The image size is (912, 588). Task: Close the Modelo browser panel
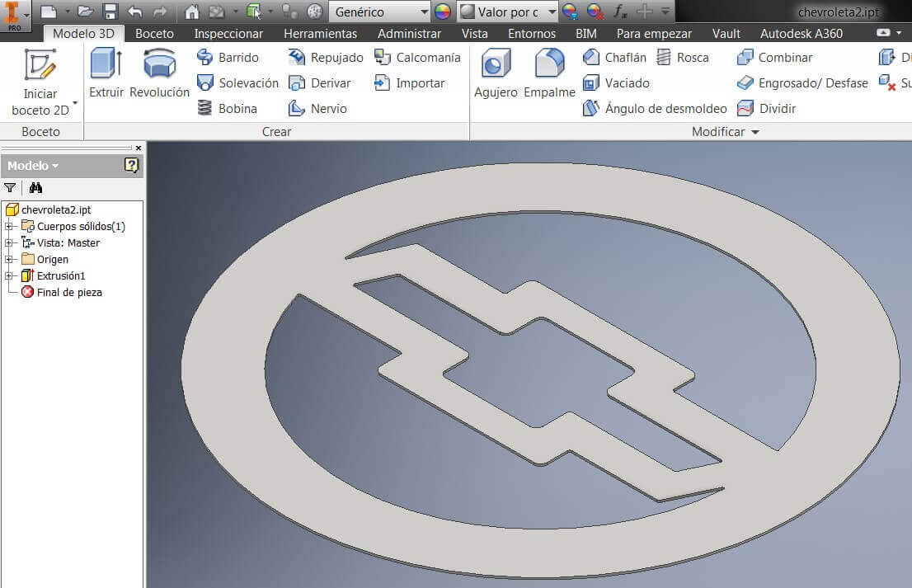click(x=139, y=148)
